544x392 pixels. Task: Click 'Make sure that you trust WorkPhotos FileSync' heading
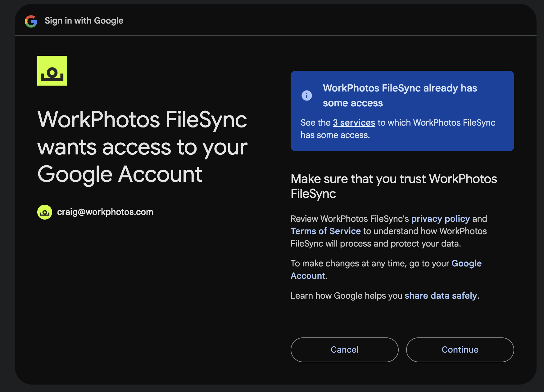394,186
